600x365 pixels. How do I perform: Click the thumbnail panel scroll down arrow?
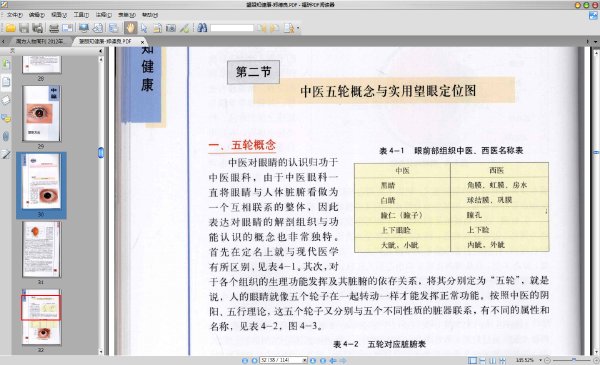point(101,352)
